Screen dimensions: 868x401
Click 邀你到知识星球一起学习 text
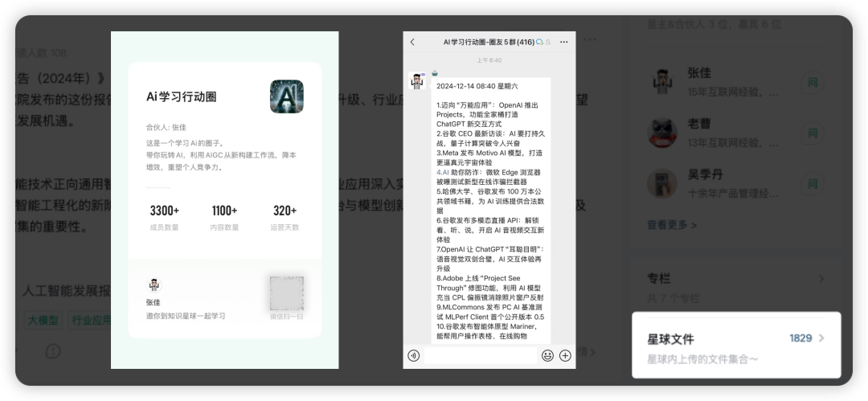(186, 317)
